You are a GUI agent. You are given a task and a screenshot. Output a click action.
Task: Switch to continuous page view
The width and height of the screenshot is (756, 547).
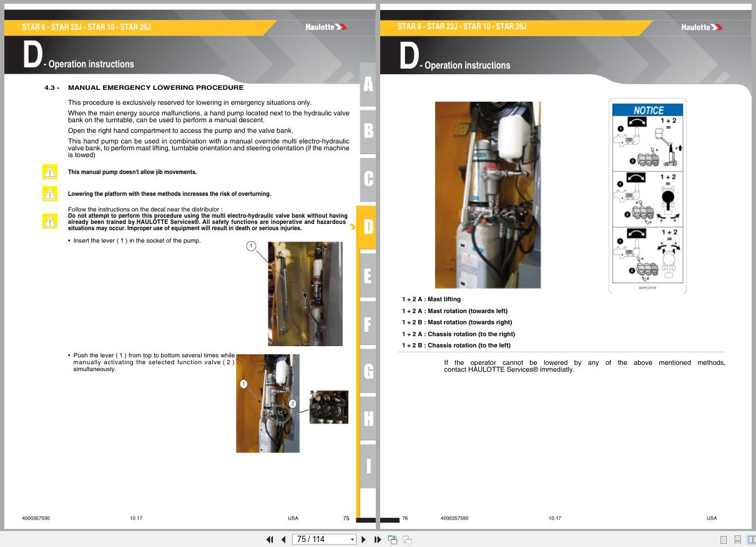click(x=738, y=540)
